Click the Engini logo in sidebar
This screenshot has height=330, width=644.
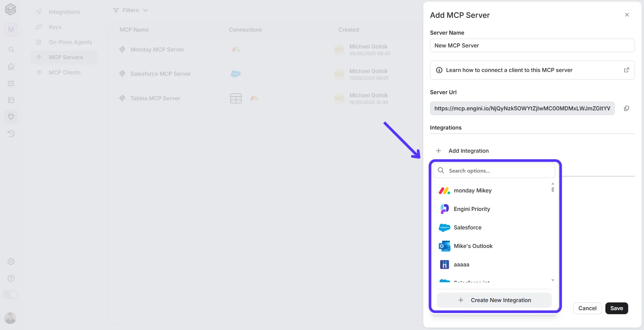(x=11, y=9)
